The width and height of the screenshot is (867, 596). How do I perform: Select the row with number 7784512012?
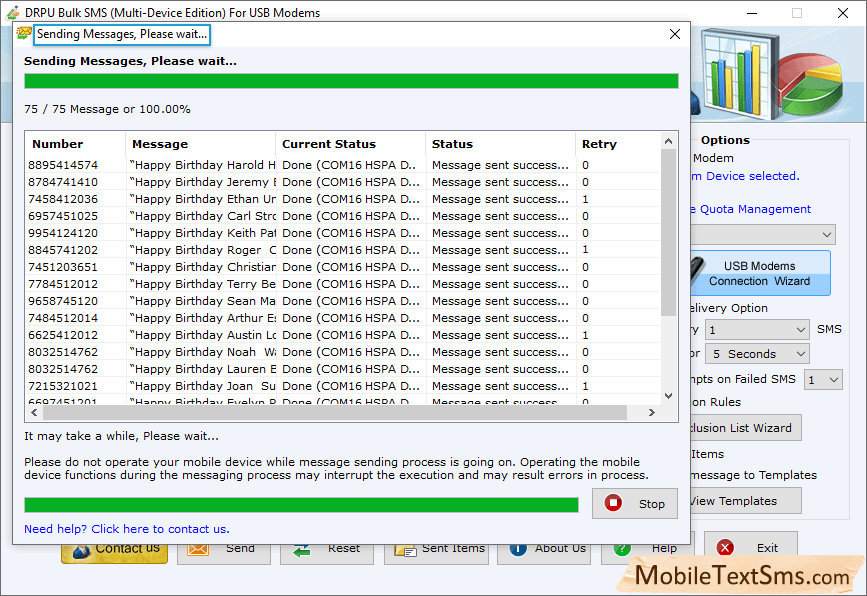click(x=343, y=284)
